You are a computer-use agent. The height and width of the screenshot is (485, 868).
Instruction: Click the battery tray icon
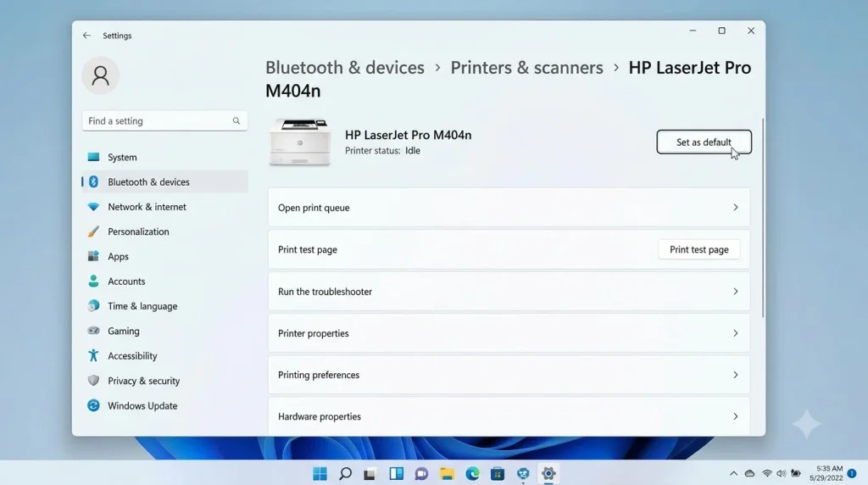click(x=796, y=473)
